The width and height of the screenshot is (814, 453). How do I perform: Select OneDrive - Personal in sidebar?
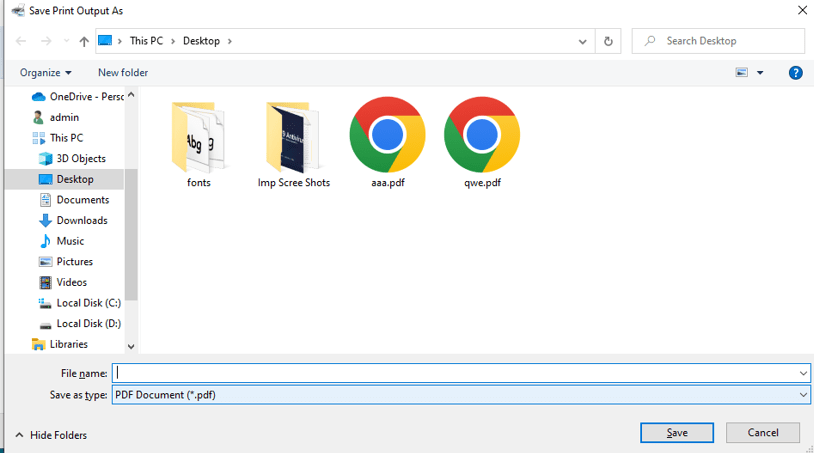pos(77,97)
